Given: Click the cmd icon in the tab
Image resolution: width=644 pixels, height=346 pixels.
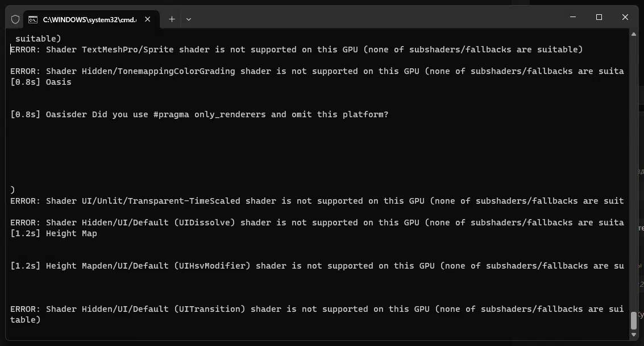Looking at the screenshot, I should coord(33,19).
